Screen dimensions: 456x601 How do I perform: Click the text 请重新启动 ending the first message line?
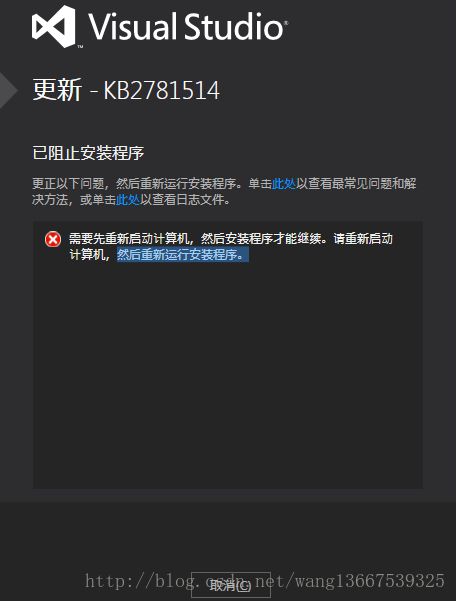point(363,239)
